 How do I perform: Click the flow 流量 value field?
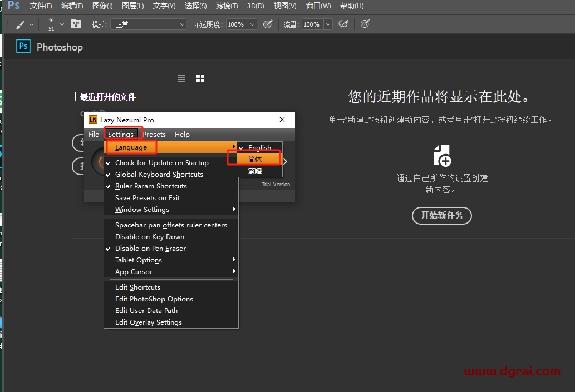coord(312,24)
